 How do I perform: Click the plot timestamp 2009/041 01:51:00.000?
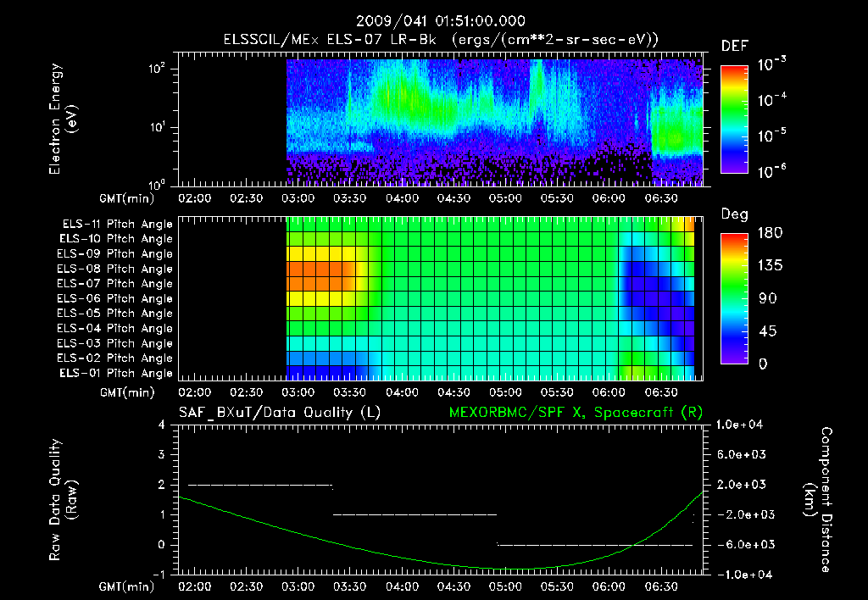441,21
